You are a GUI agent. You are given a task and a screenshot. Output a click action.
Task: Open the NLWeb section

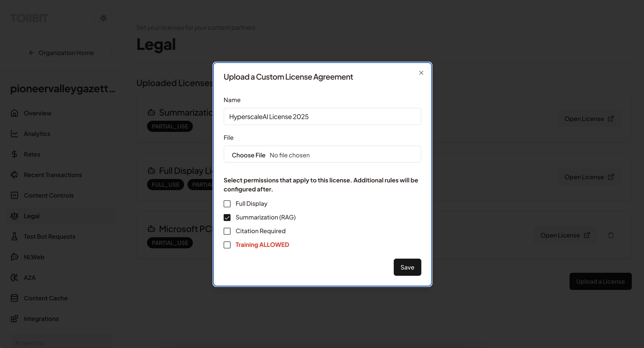[x=34, y=257]
